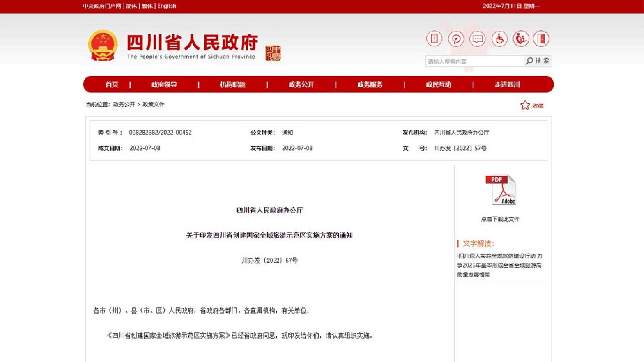
Task: Switch site language to English
Action: (x=167, y=6)
